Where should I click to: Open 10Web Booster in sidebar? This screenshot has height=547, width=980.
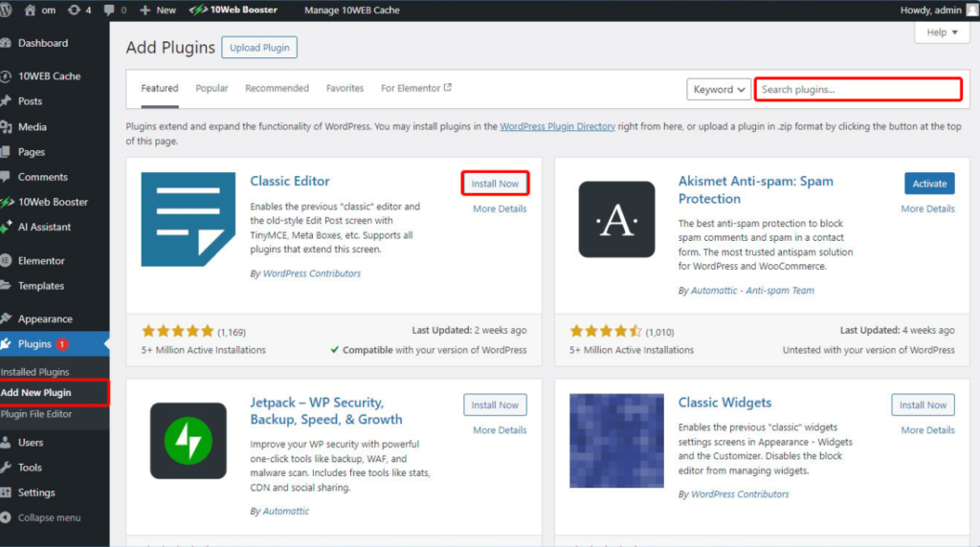(55, 202)
